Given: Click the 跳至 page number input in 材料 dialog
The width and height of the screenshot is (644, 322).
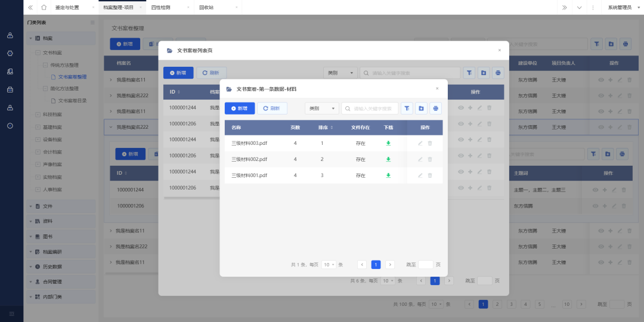Looking at the screenshot, I should point(425,264).
